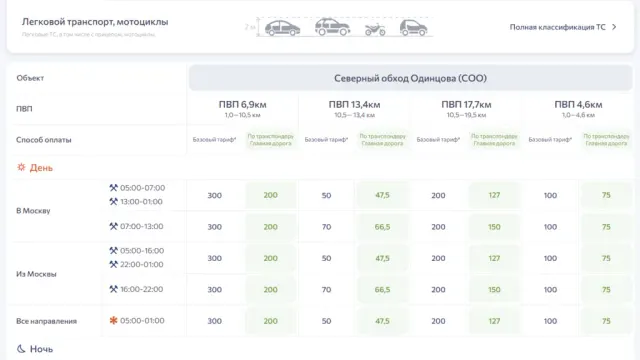Click workday icon next to 07:00-13:00

[113, 226]
